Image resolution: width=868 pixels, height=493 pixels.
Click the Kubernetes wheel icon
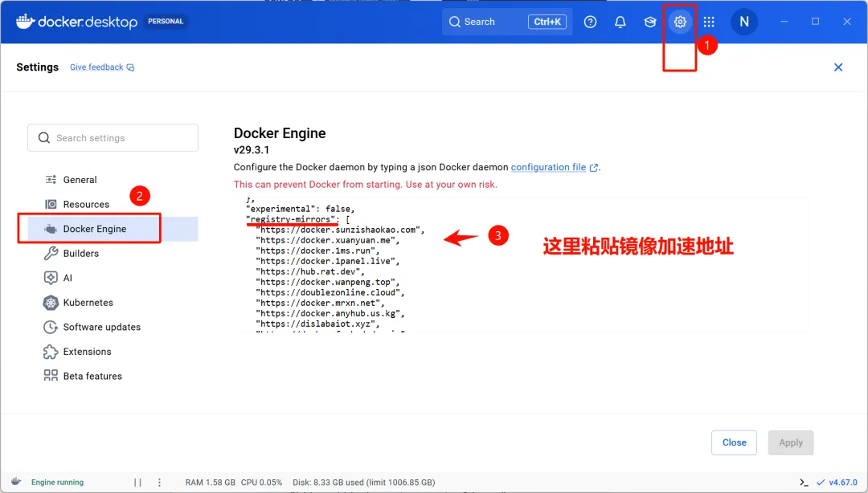pos(51,302)
